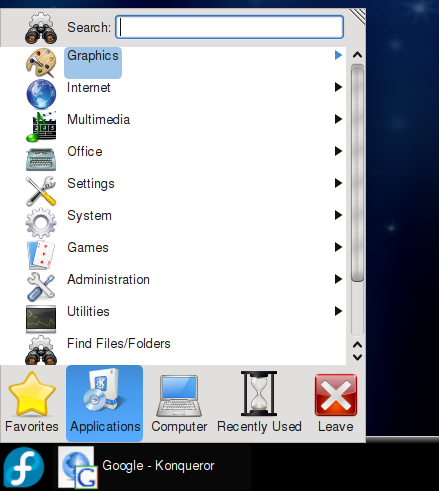Click the Internet globe icon
Viewport: 439px width, 491px height.
(x=41, y=94)
